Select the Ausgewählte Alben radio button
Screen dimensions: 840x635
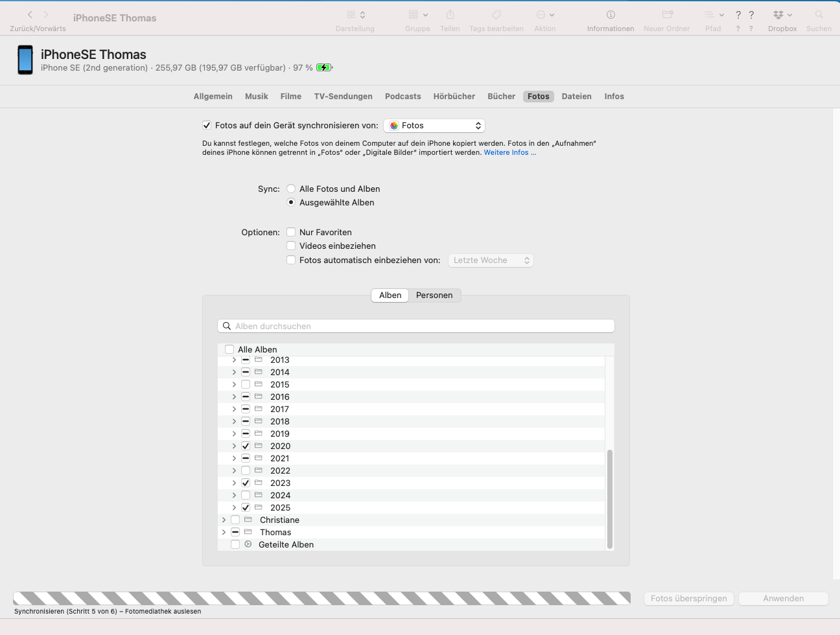point(291,202)
